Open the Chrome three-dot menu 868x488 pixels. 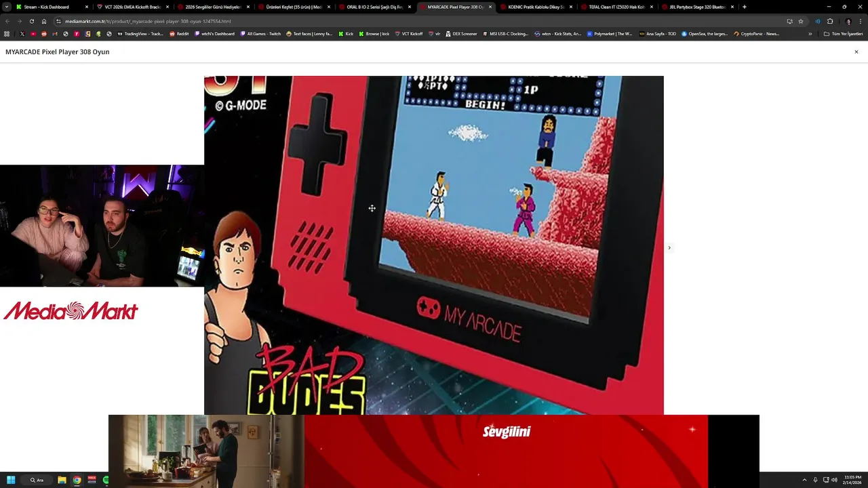[861, 21]
